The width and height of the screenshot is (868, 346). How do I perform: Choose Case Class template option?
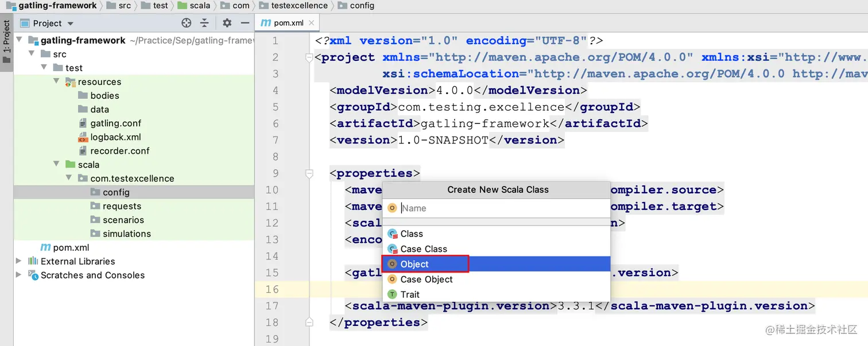click(496, 248)
